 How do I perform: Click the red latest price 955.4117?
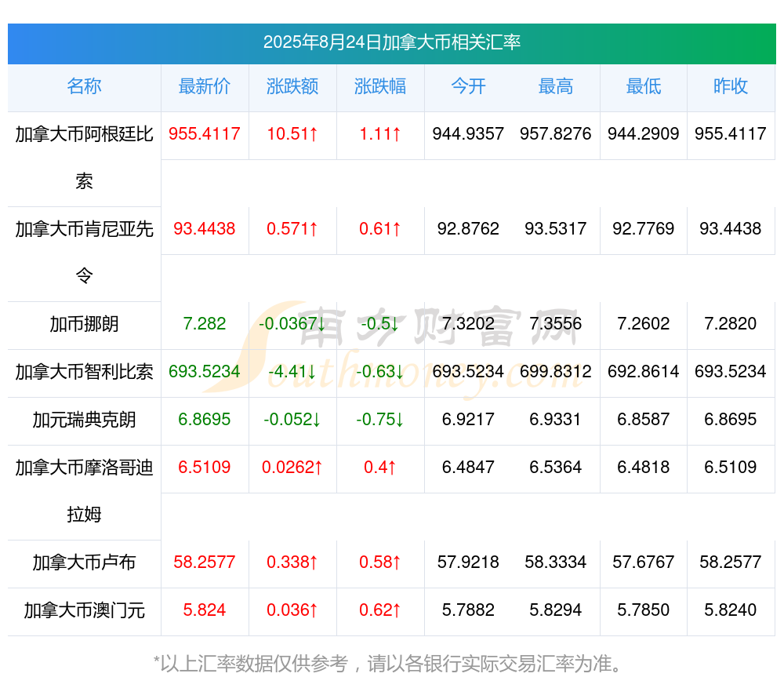click(x=205, y=134)
